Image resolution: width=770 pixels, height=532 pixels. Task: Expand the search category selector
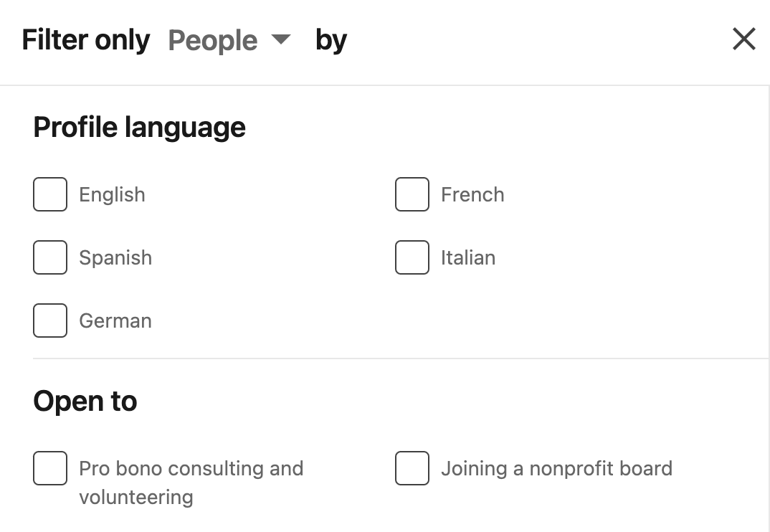pyautogui.click(x=229, y=41)
